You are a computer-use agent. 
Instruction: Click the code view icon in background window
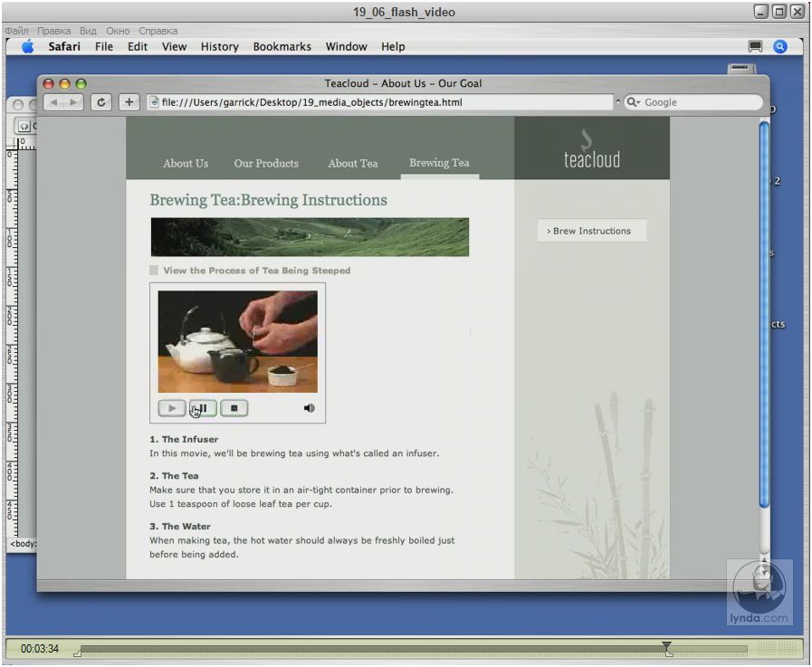pos(24,126)
